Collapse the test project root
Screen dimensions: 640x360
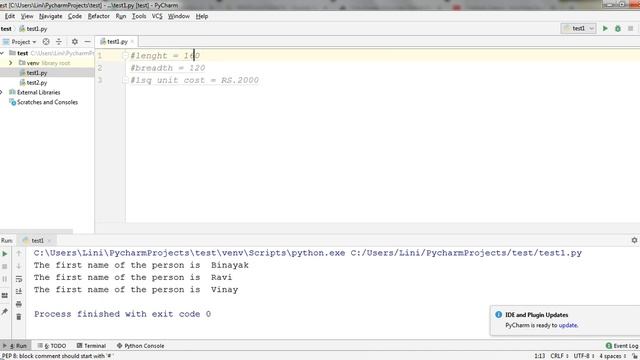[2, 53]
